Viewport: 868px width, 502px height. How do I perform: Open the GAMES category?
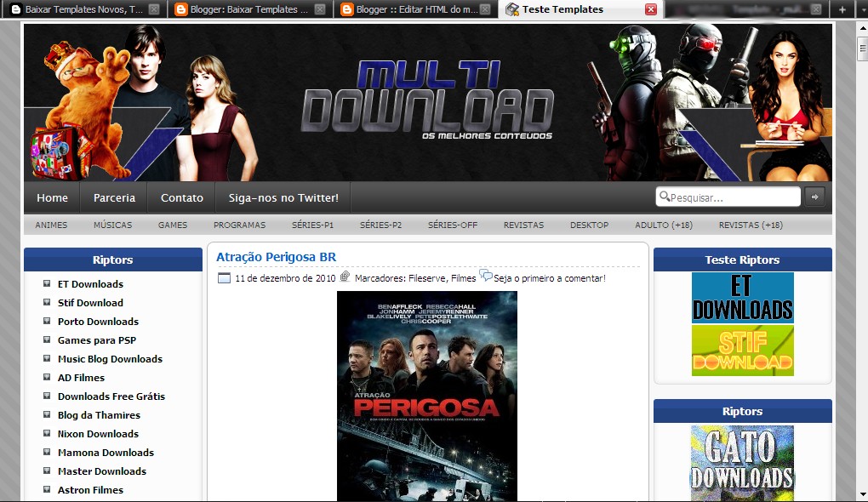click(173, 225)
